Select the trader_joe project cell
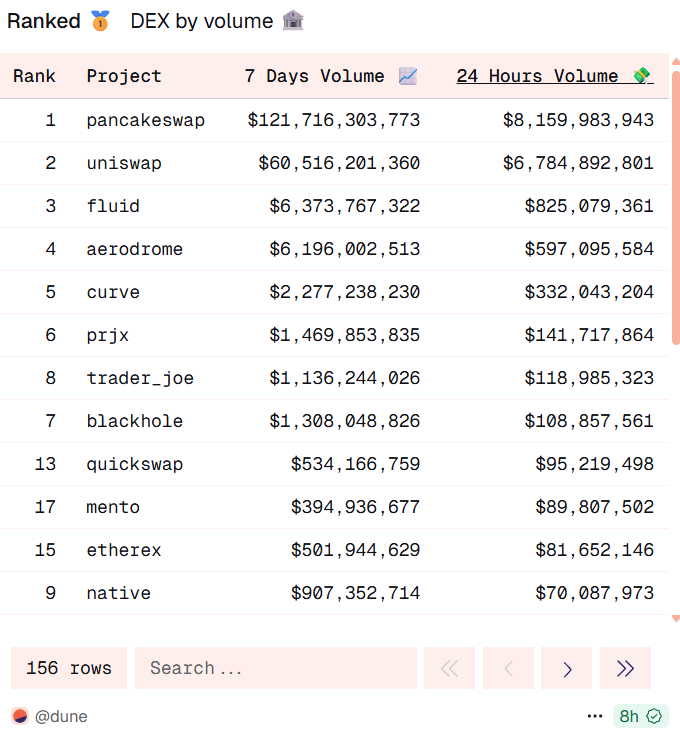The height and width of the screenshot is (737, 680). click(140, 378)
